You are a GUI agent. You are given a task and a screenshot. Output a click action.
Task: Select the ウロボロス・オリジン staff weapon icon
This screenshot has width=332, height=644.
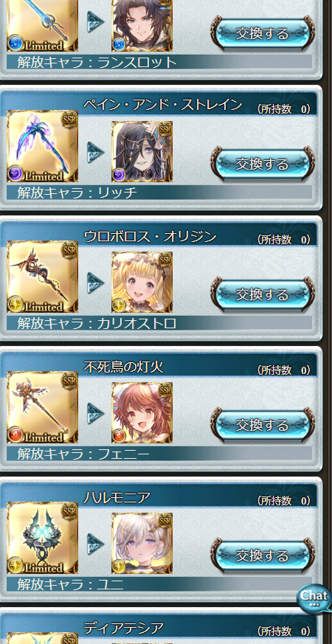pyautogui.click(x=42, y=277)
